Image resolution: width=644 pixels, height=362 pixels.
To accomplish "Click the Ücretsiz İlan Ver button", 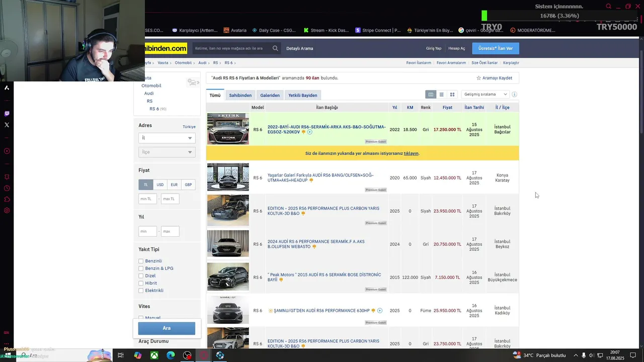I will [496, 48].
